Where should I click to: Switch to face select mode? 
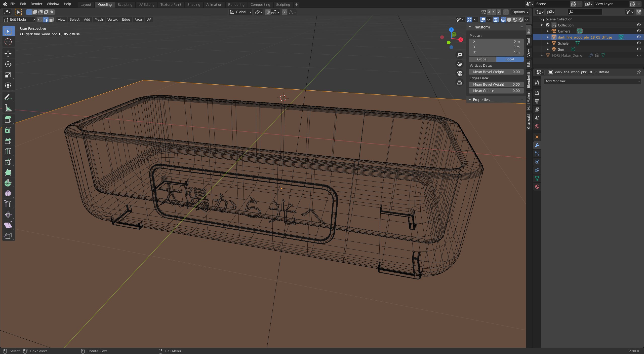pos(52,20)
